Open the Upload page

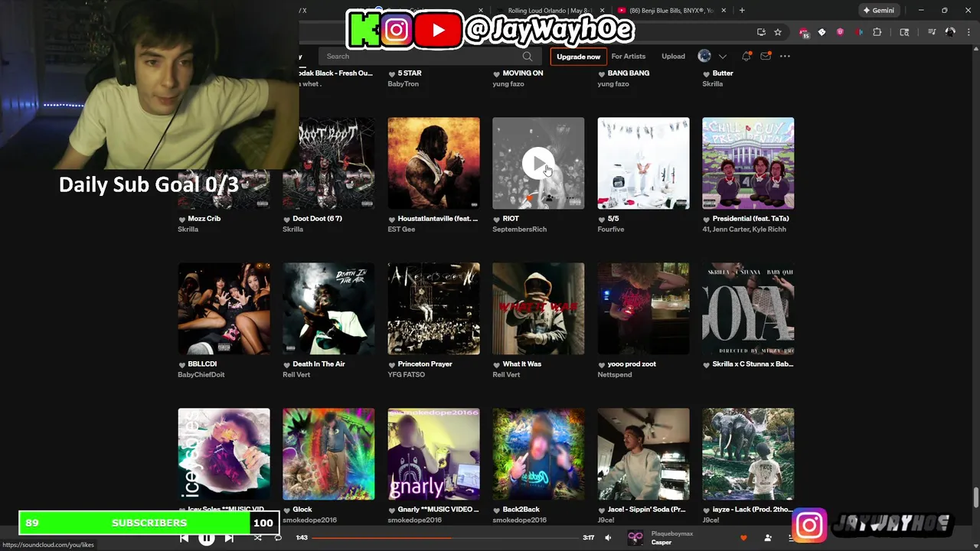coord(673,56)
